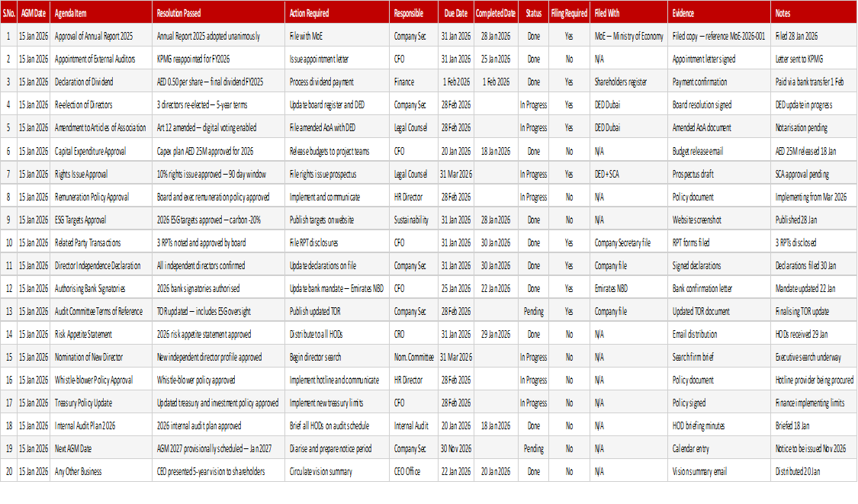Select the 'Evidence' header cell

point(719,13)
